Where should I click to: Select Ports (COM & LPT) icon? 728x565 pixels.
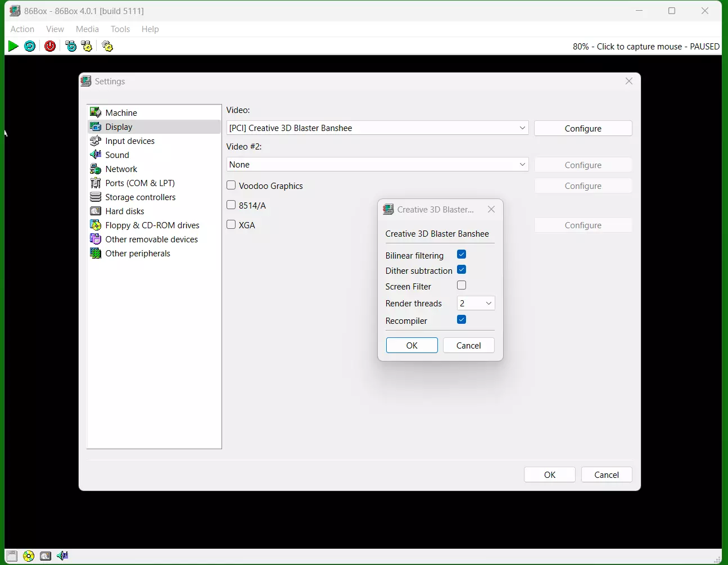[x=96, y=183]
